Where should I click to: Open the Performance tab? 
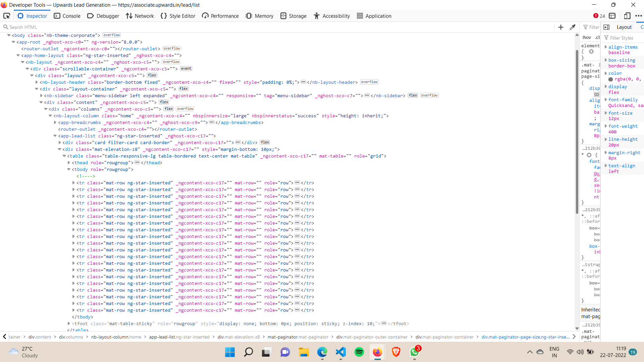220,16
